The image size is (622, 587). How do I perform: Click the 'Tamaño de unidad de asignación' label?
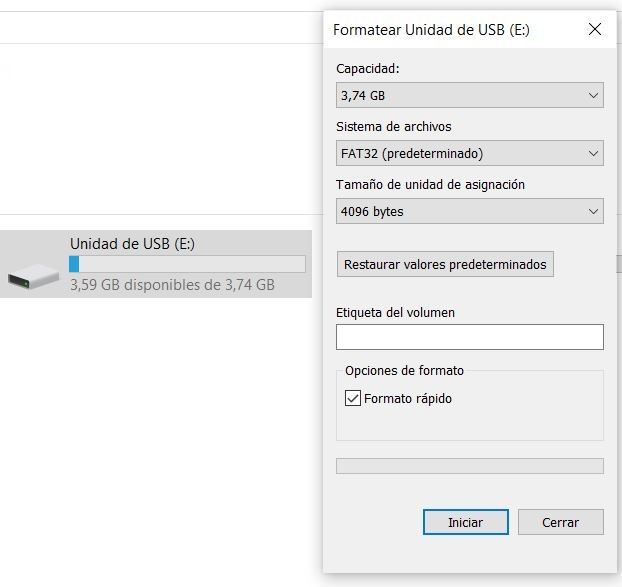point(430,184)
